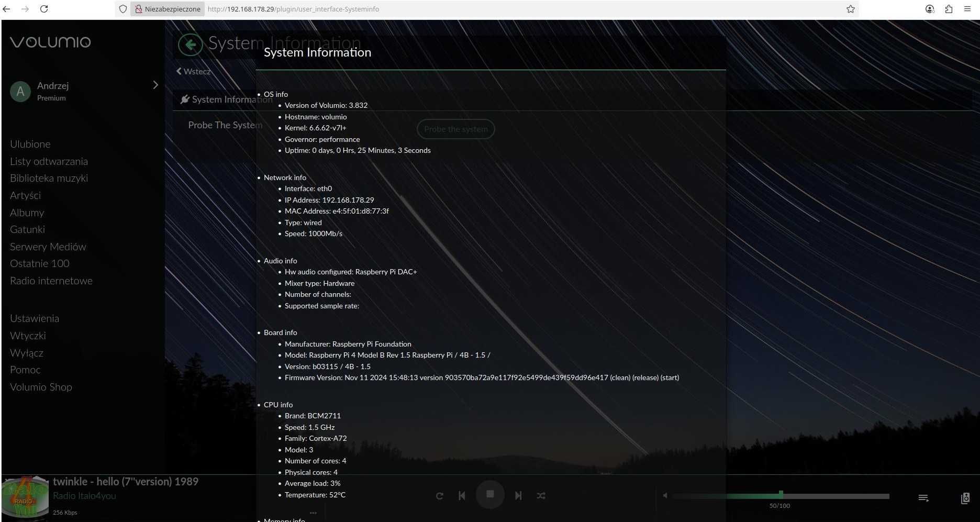Click Wyłącz to shut down
The width and height of the screenshot is (980, 522).
(x=27, y=353)
